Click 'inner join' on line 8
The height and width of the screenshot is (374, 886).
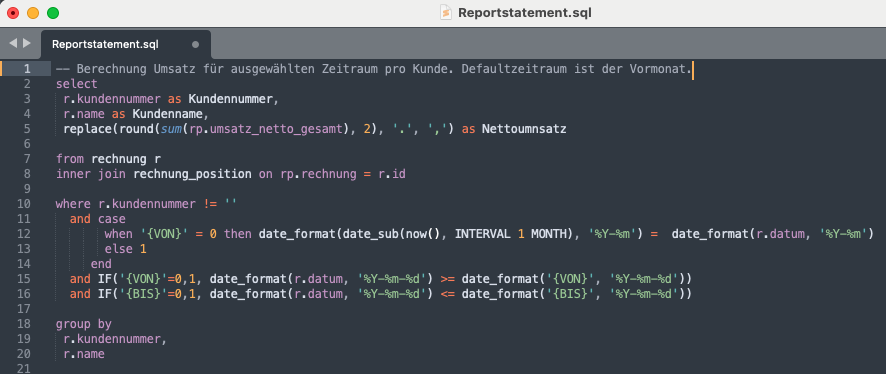[x=91, y=174]
